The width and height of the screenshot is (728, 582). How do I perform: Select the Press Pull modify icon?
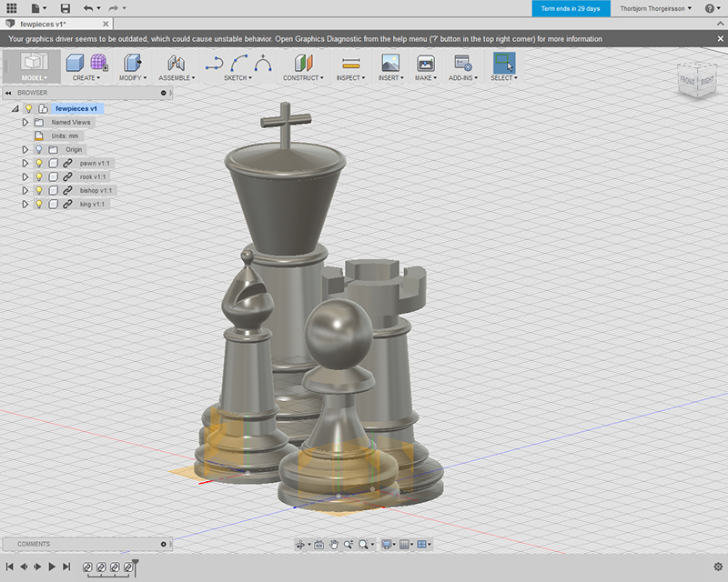coord(132,62)
